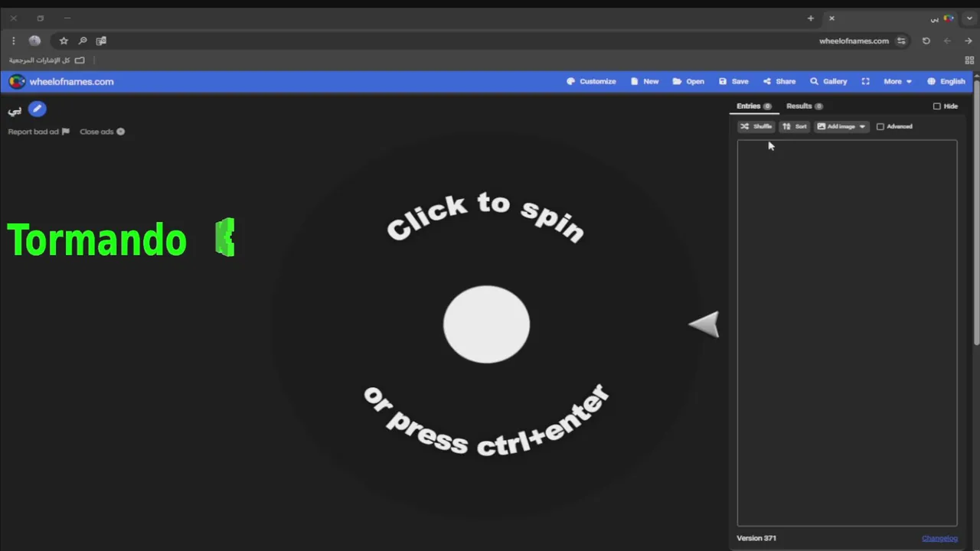Click the zoom magnifier icon in address bar
The height and width of the screenshot is (551, 980).
83,41
